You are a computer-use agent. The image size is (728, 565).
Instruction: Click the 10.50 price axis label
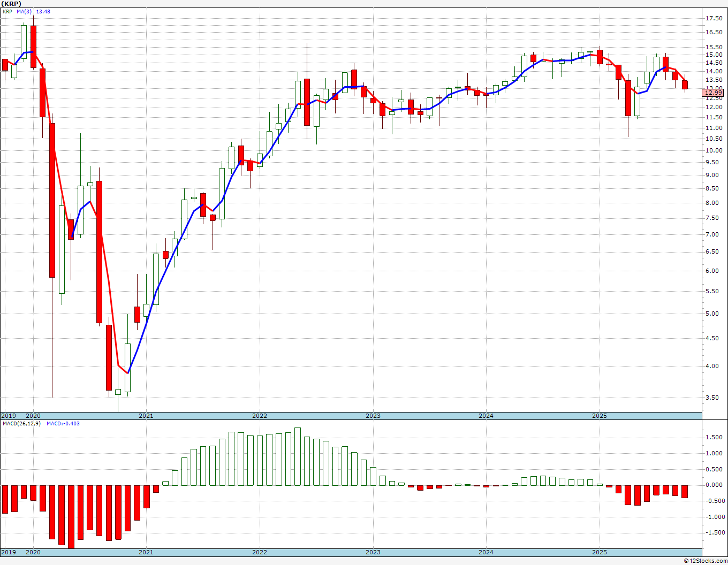(714, 139)
